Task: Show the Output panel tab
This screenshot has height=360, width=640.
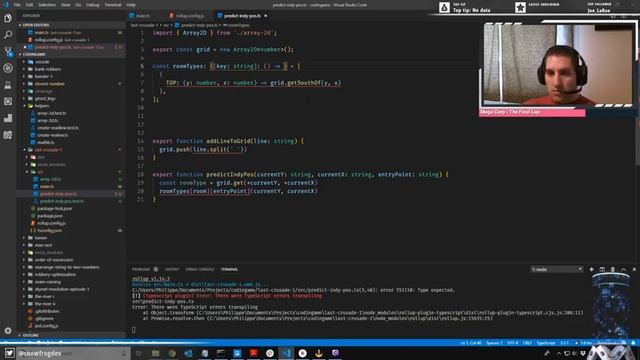Action: tap(172, 269)
